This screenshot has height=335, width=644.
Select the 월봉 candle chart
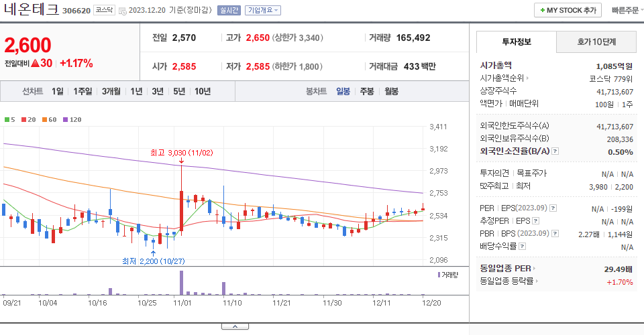pyautogui.click(x=391, y=91)
